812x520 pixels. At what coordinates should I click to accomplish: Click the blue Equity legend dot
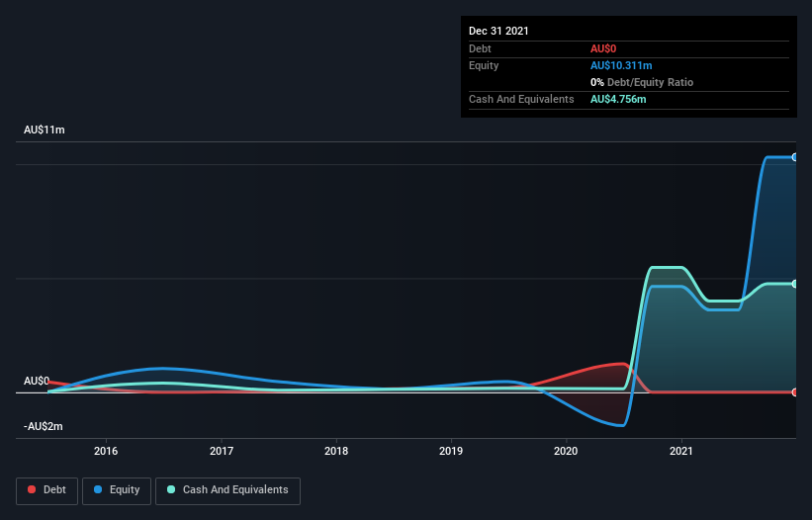point(98,489)
